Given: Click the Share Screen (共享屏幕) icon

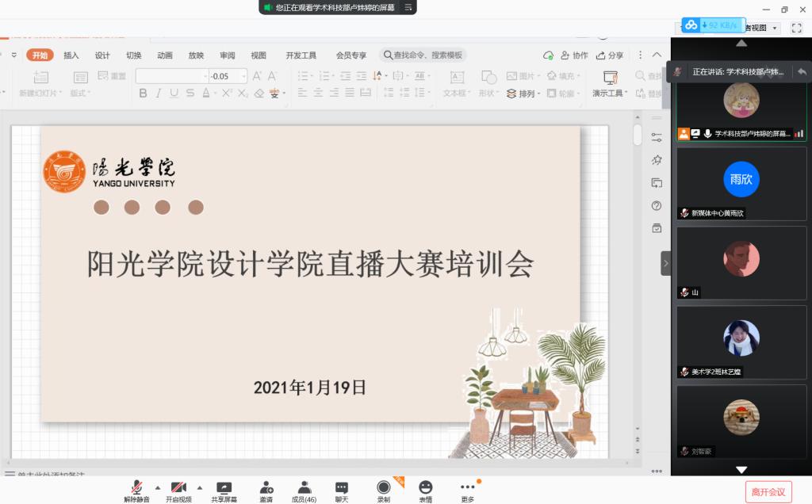Looking at the screenshot, I should tap(224, 489).
